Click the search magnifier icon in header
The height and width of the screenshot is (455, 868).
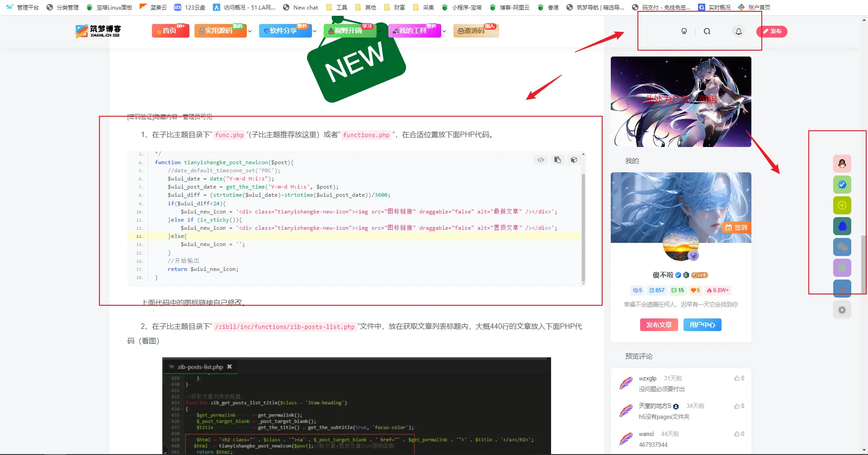point(707,31)
